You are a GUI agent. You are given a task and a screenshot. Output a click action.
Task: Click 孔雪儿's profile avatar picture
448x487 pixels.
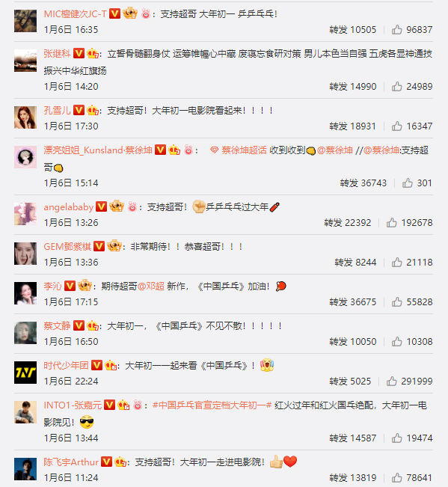click(x=25, y=117)
